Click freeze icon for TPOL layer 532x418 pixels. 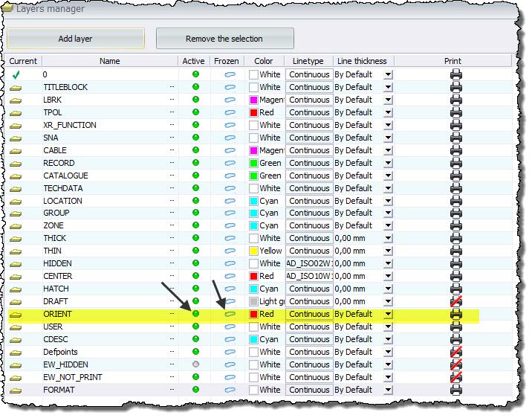click(230, 112)
